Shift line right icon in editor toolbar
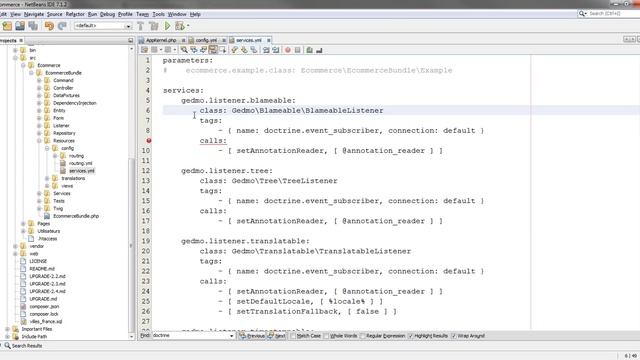640x360 pixels. (x=276, y=50)
